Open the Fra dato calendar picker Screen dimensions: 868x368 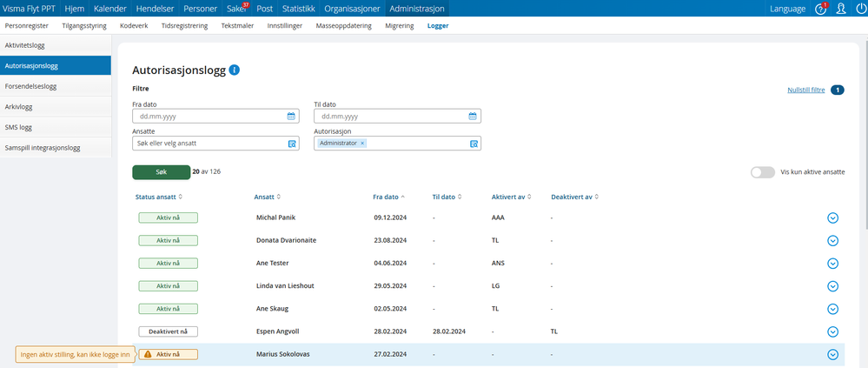click(291, 116)
